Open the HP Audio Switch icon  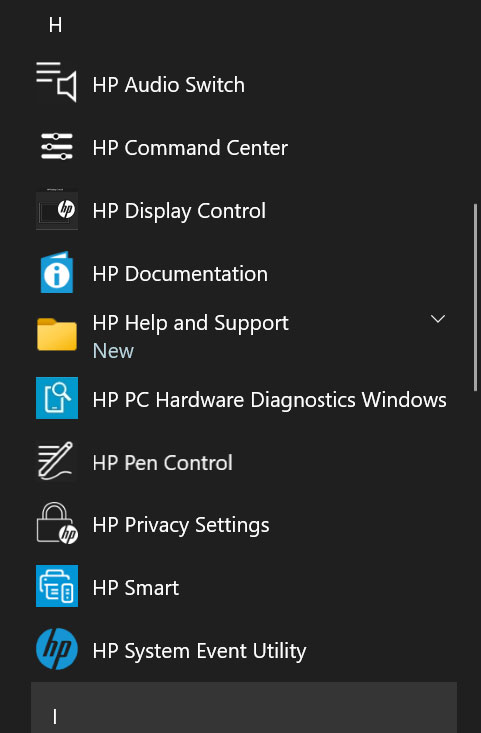[57, 82]
